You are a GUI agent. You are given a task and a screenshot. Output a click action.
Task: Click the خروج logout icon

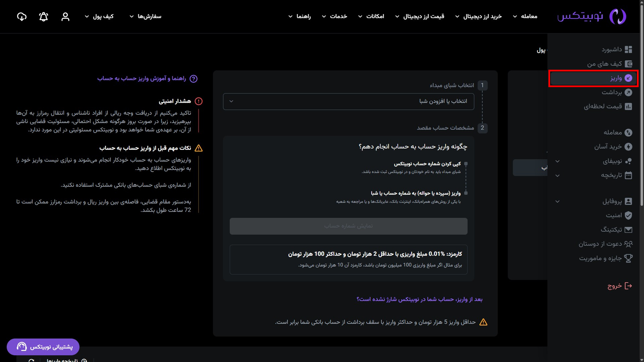click(629, 286)
